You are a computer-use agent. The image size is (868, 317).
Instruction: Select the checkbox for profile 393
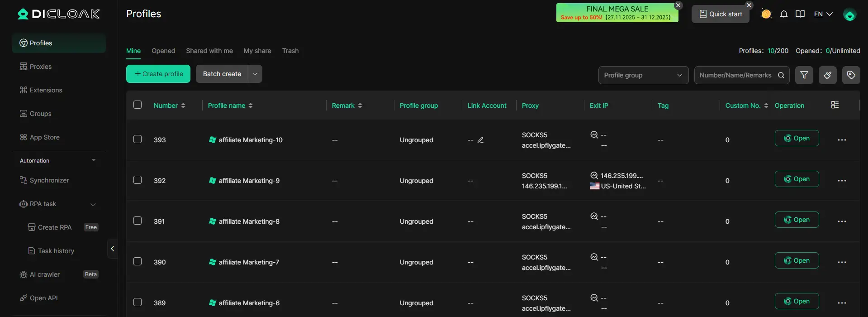point(138,139)
